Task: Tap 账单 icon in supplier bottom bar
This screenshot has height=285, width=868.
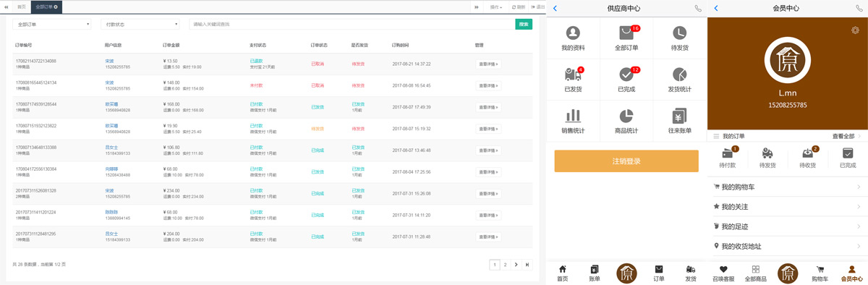Action: (595, 273)
